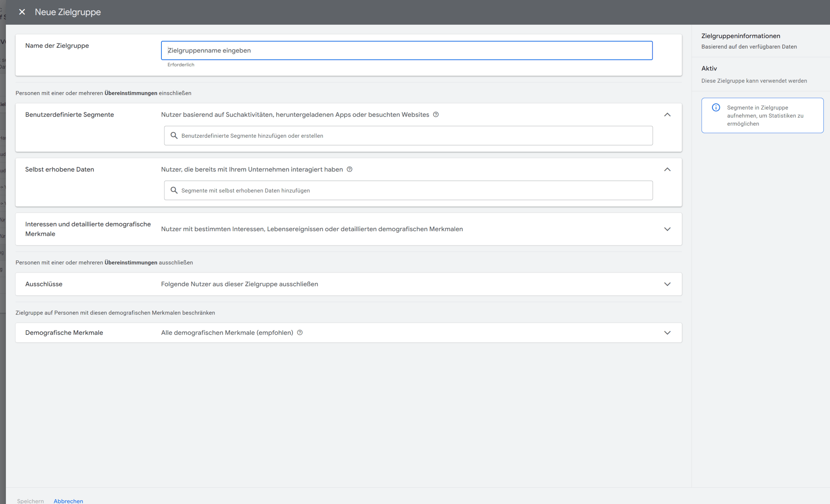Open help for benutzerdefinierte Segmente
The height and width of the screenshot is (504, 830).
pyautogui.click(x=436, y=114)
